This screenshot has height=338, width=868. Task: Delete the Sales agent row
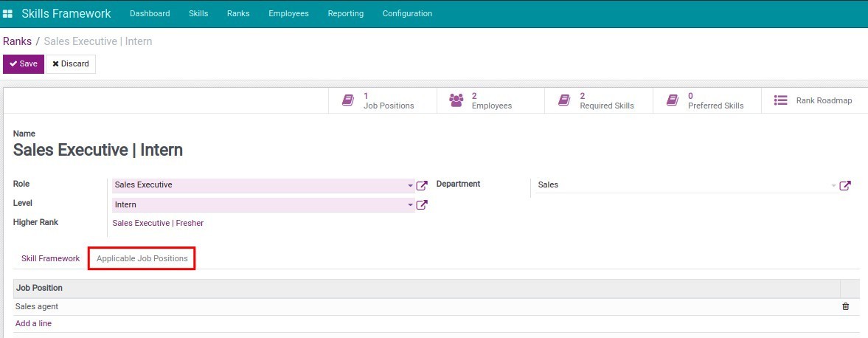pos(846,306)
